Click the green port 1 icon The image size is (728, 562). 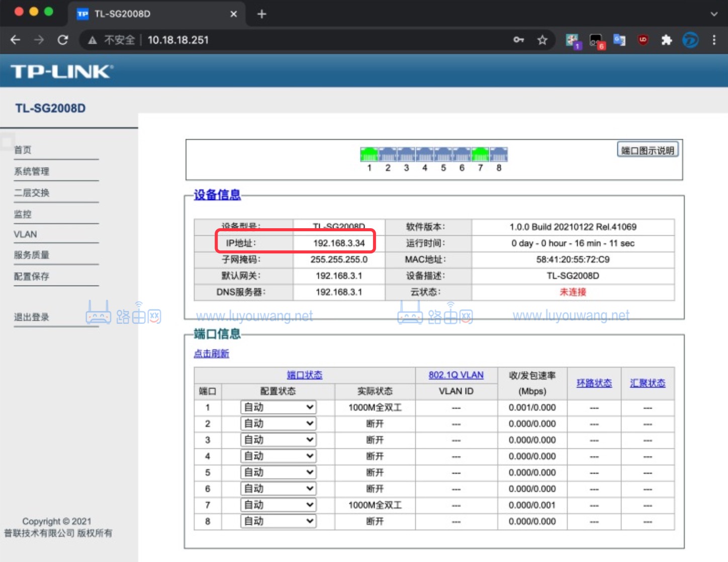(369, 155)
